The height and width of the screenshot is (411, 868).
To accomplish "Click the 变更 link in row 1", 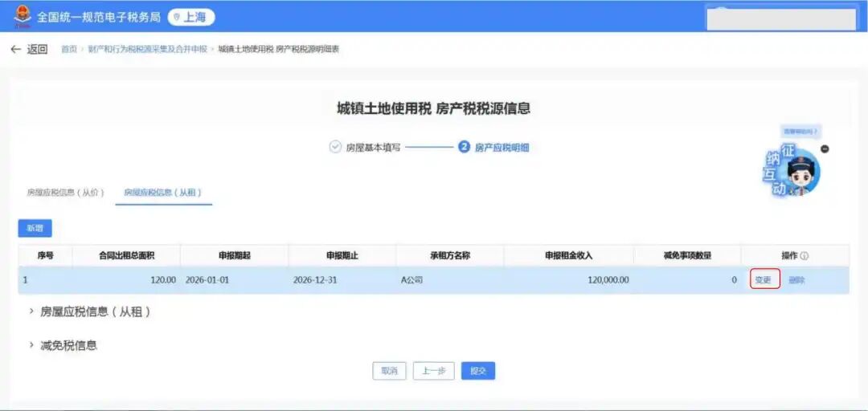I will (x=763, y=280).
